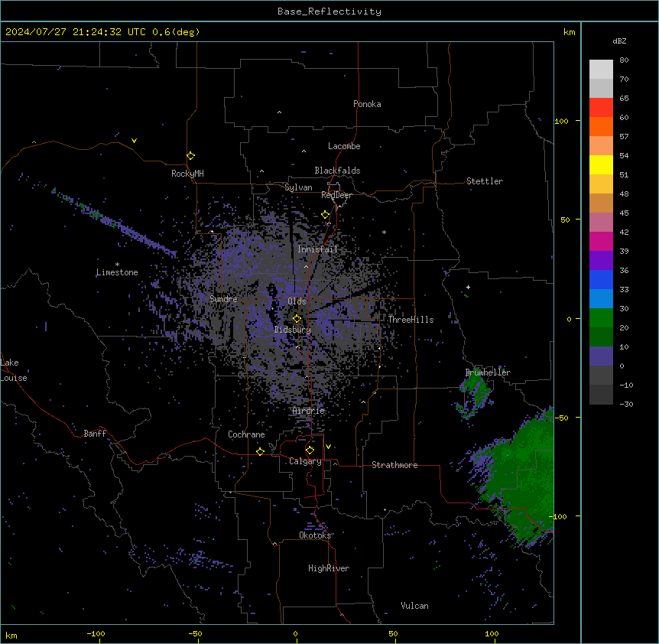Click the Sundre label
The height and width of the screenshot is (644, 659).
[x=223, y=299]
